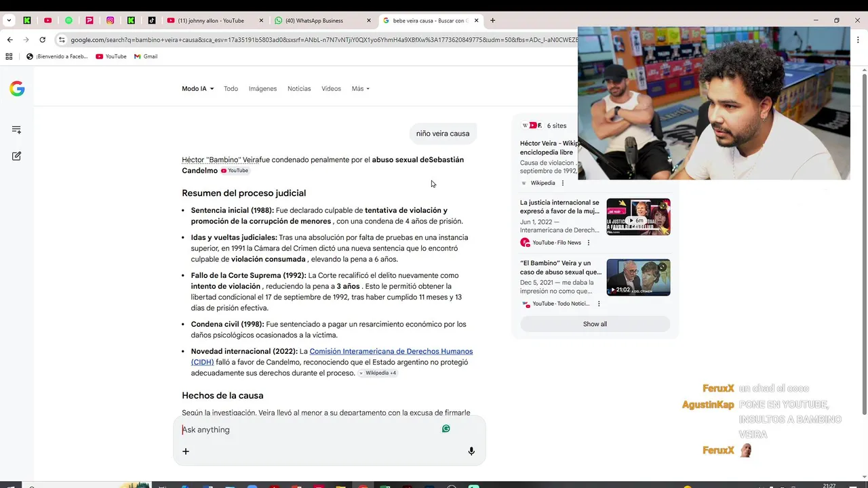
Task: Switch to the pinned Spotify tab
Action: [x=68, y=20]
